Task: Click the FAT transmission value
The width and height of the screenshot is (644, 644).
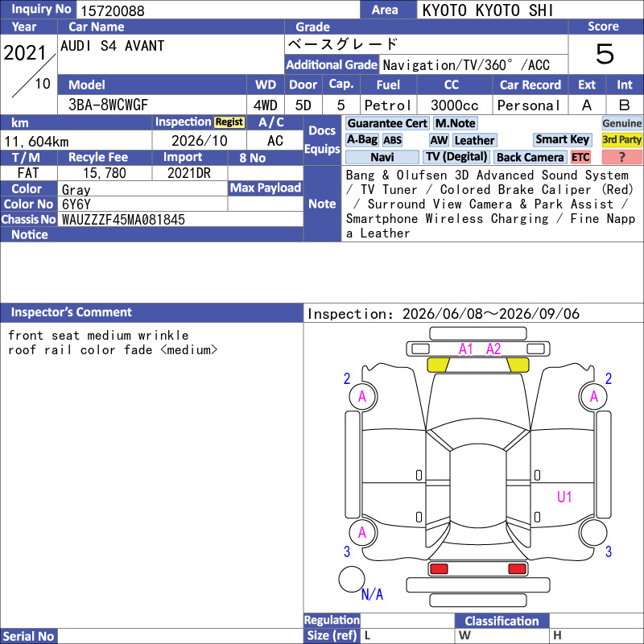Action: 28,173
